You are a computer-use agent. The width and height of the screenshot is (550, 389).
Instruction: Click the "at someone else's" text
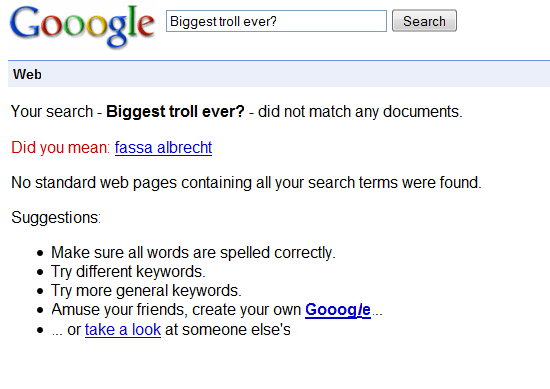click(228, 330)
